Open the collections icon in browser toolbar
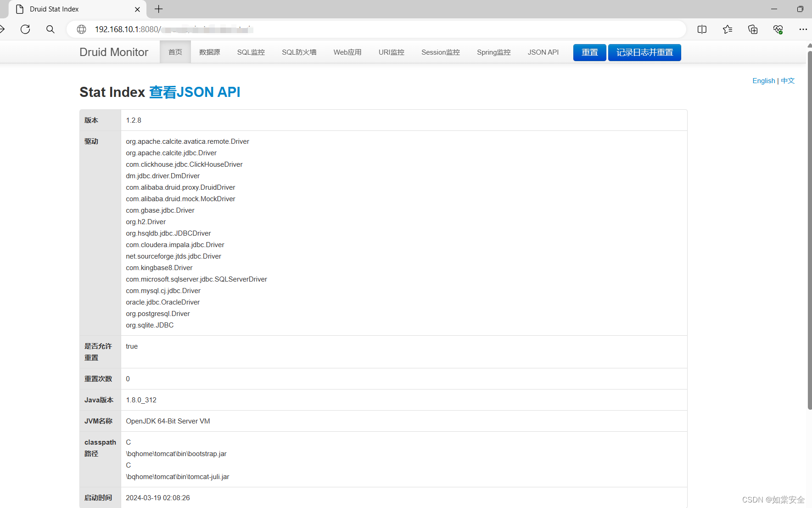 point(753,29)
